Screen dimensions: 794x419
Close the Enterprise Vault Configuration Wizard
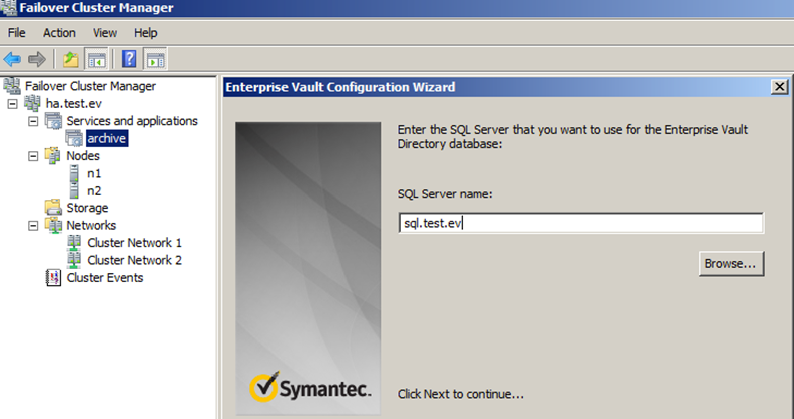coord(779,87)
